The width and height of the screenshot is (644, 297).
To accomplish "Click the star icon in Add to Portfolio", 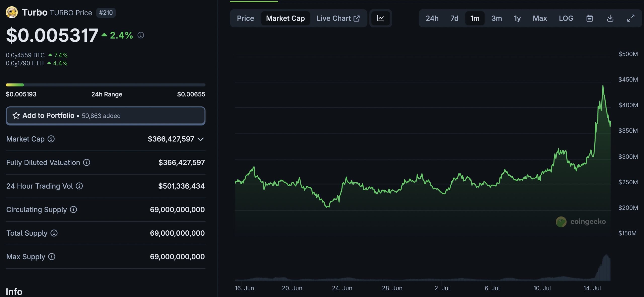I will coord(16,115).
